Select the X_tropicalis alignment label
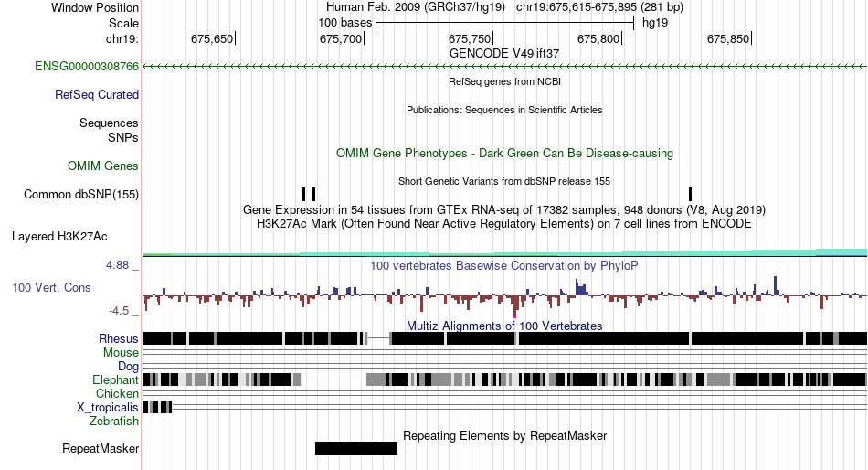Viewport: 868px width, 470px height. pos(108,408)
